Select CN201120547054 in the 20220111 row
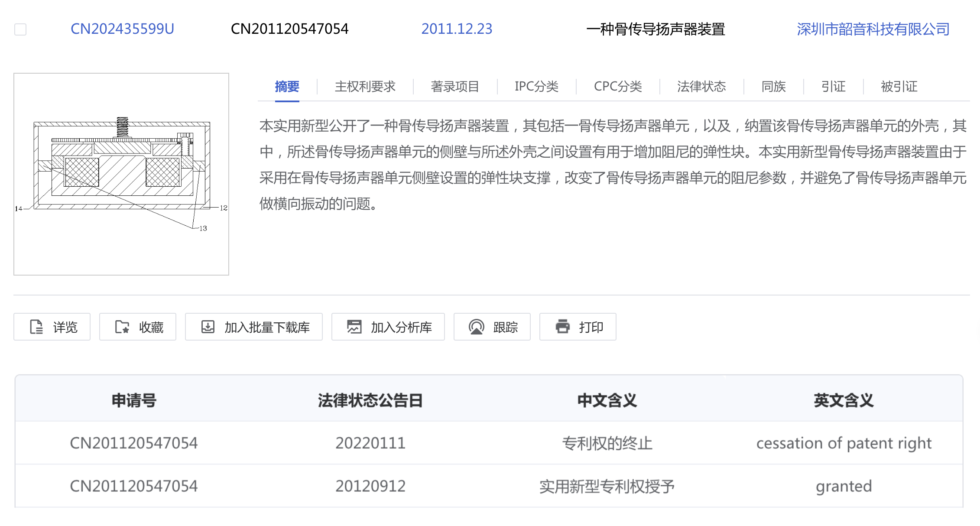This screenshot has width=980, height=526. 134,443
